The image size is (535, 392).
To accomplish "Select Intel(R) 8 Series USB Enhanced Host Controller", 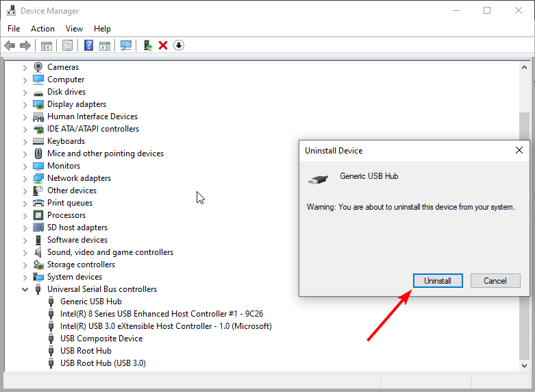I will coord(162,314).
